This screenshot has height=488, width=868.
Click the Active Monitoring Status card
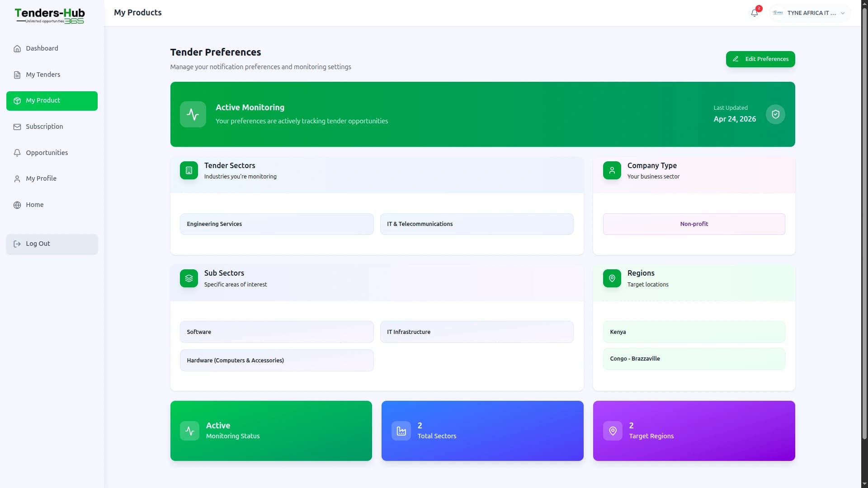click(271, 431)
